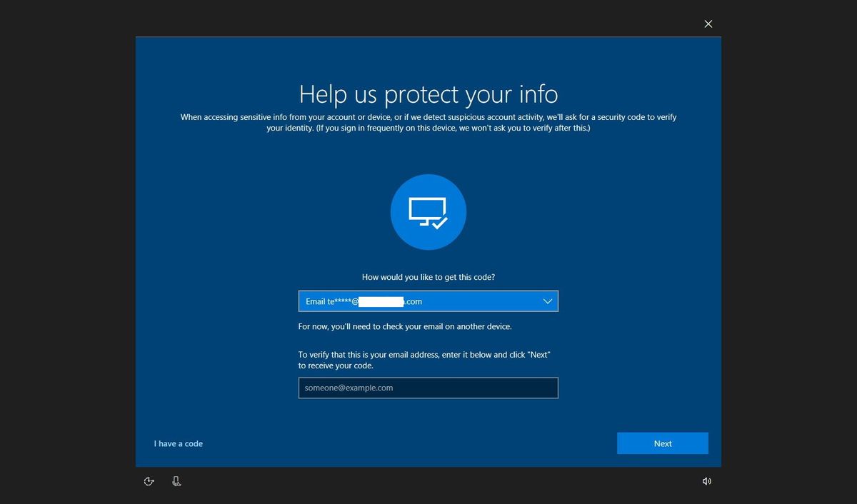The height and width of the screenshot is (504, 857).
Task: Click the circular arrow icon bottom left
Action: [x=149, y=481]
